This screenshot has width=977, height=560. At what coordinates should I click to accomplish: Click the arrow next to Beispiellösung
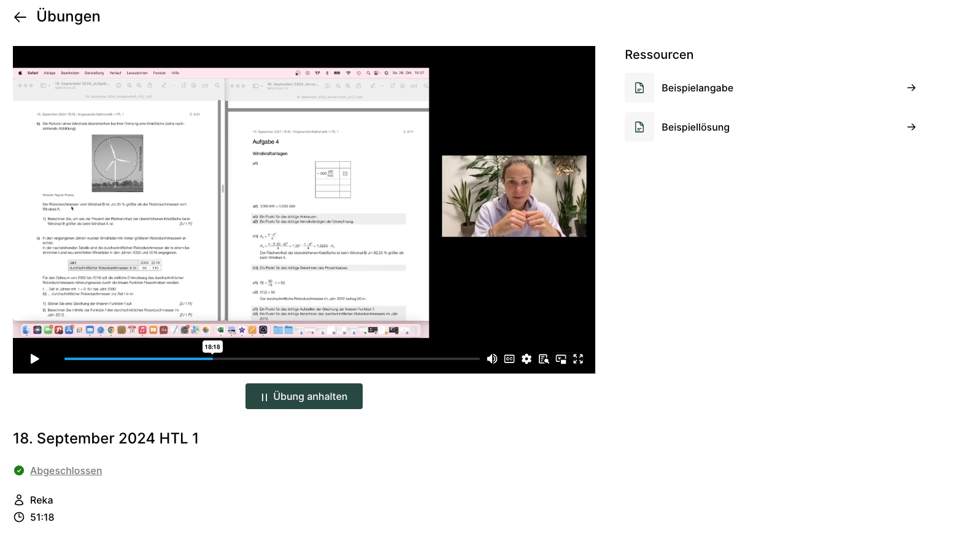tap(911, 127)
